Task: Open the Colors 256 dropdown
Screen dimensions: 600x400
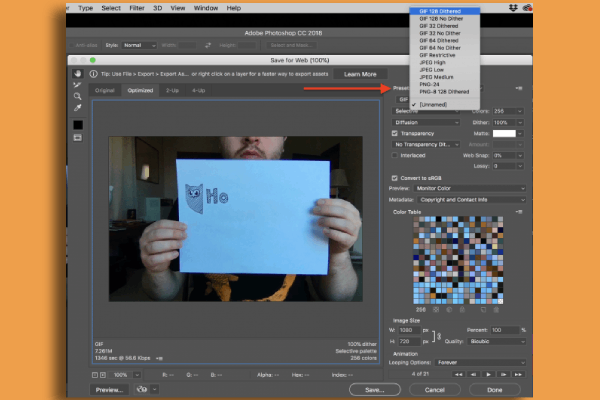Action: [508, 111]
